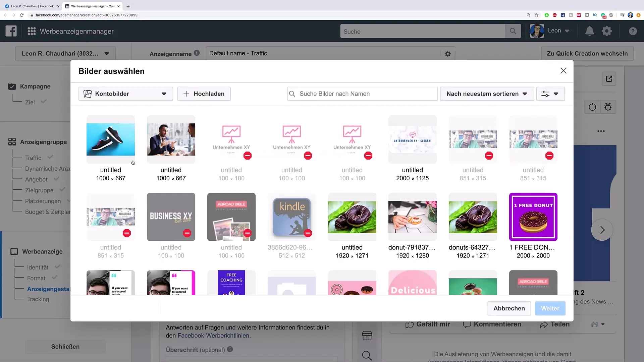
Task: Click the marketplace storefront icon
Action: (x=367, y=336)
